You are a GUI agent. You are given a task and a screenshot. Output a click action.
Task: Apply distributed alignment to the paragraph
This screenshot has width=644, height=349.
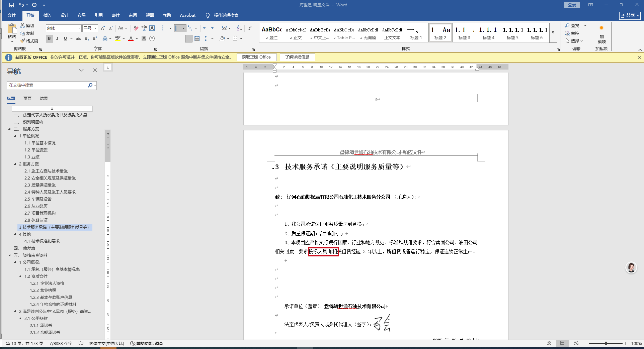click(197, 38)
